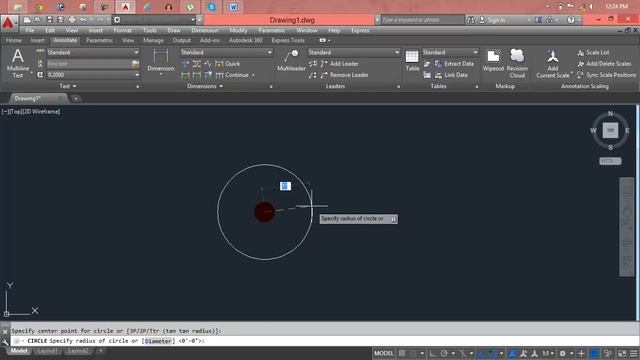
Task: Open the Format menu
Action: click(x=122, y=31)
